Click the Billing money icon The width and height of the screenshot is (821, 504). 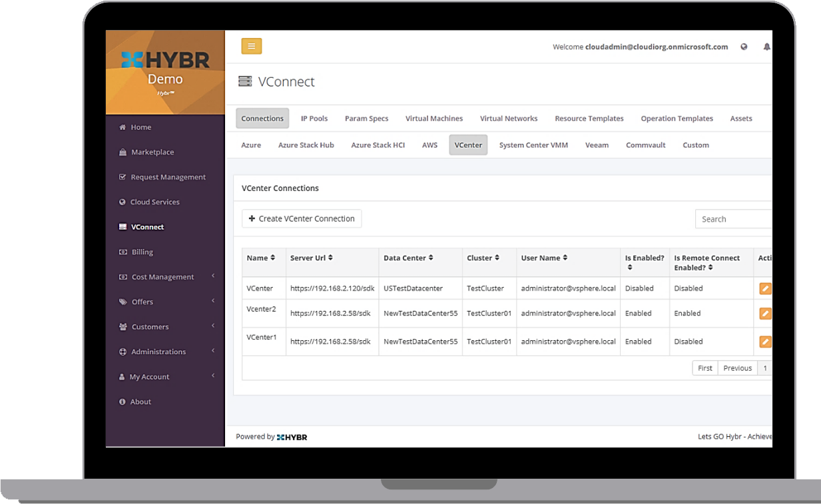[123, 252]
